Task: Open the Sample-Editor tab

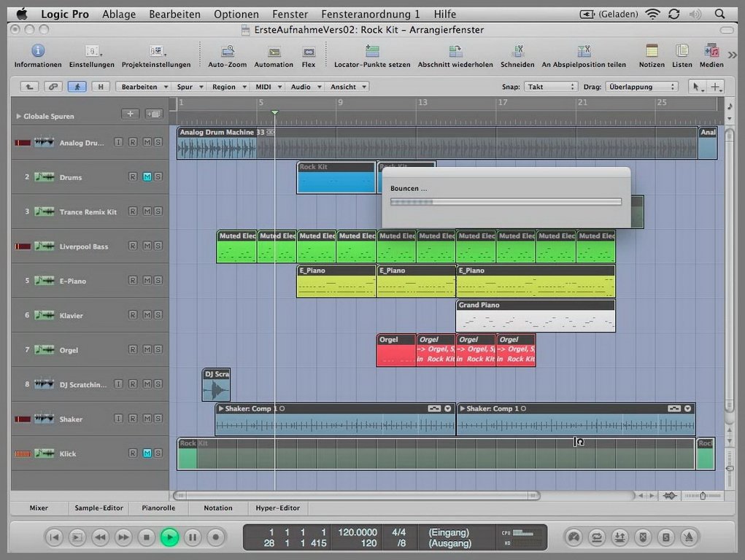Action: [x=99, y=507]
